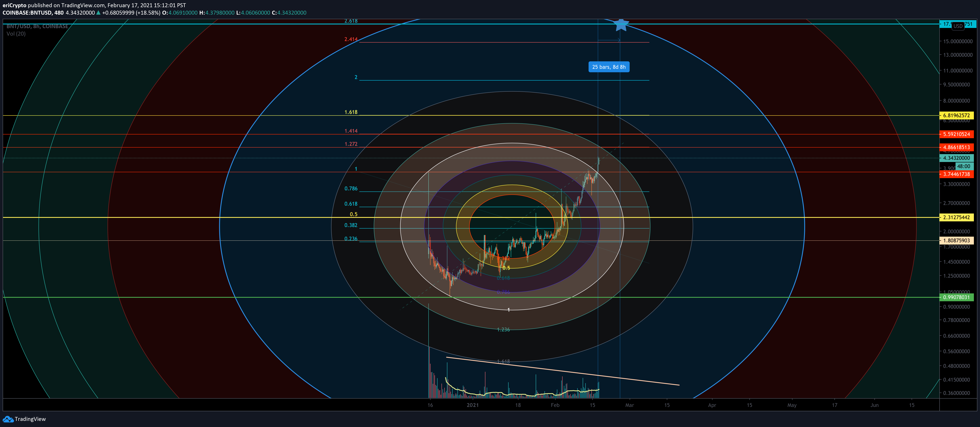Image resolution: width=980 pixels, height=427 pixels.
Task: Click the 0.36000000 price axis tick
Action: tap(956, 393)
